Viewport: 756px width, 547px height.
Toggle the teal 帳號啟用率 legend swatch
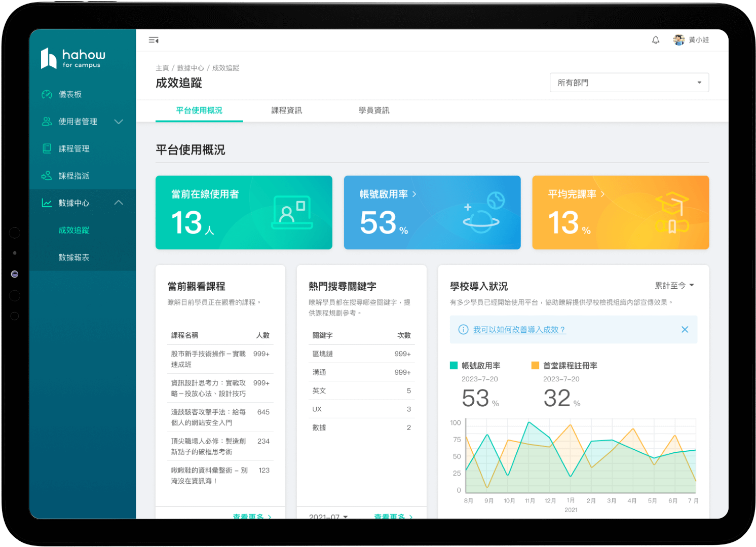(x=454, y=365)
